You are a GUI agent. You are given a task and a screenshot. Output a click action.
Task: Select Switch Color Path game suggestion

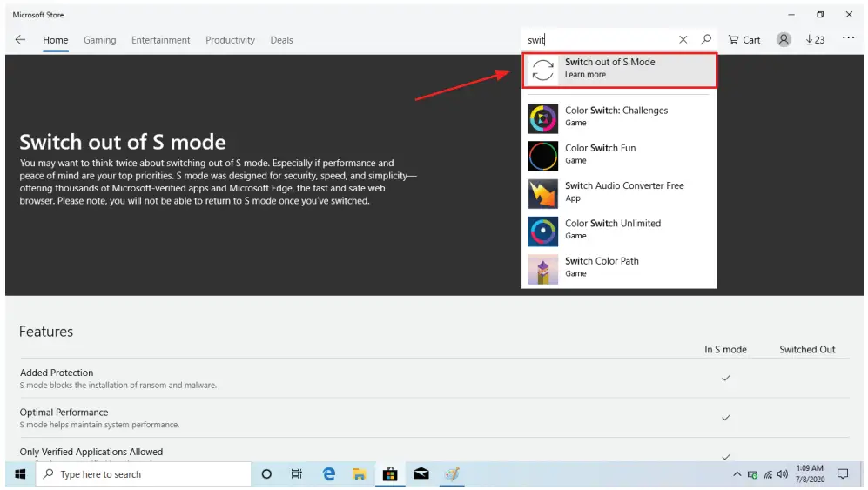coord(602,267)
